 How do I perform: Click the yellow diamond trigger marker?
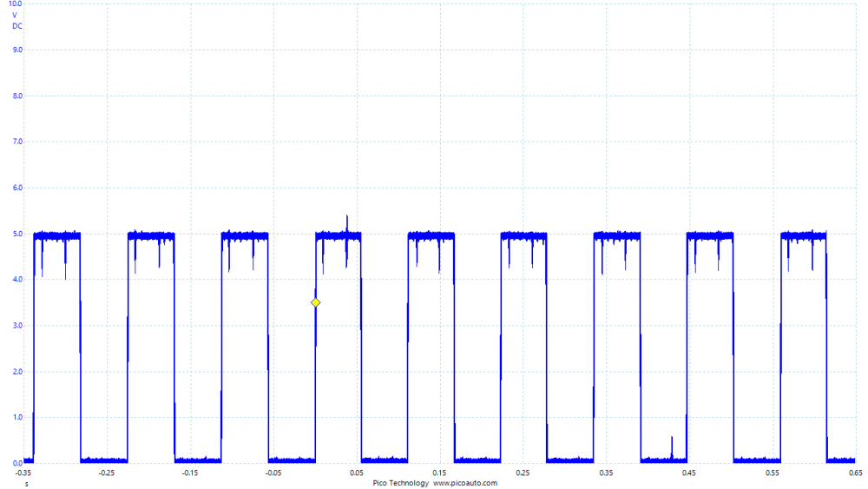tap(316, 302)
